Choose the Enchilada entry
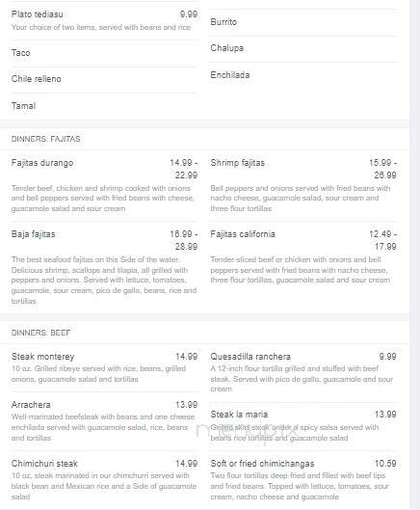420x510 pixels. 230,75
